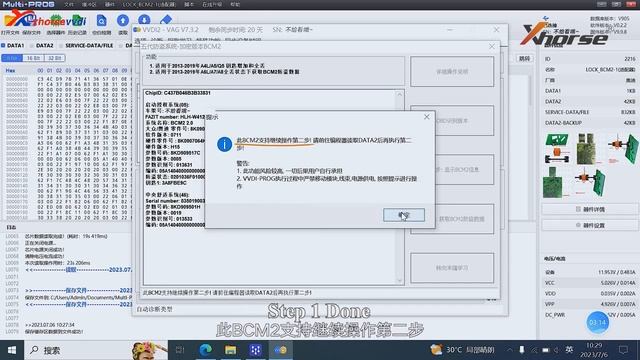
Task: Click the hardware details button in the right panel
Action: (589, 209)
